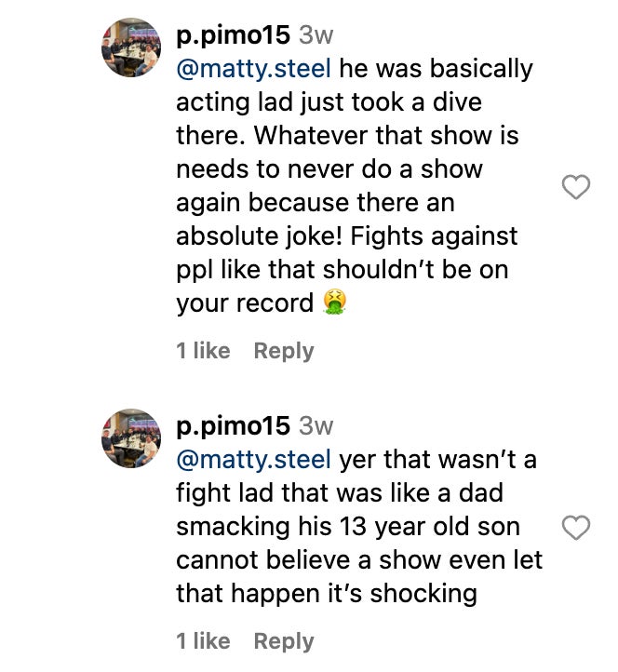The image size is (618, 672).
Task: Click the text 'absolute joke! Fights against'
Action: click(346, 236)
